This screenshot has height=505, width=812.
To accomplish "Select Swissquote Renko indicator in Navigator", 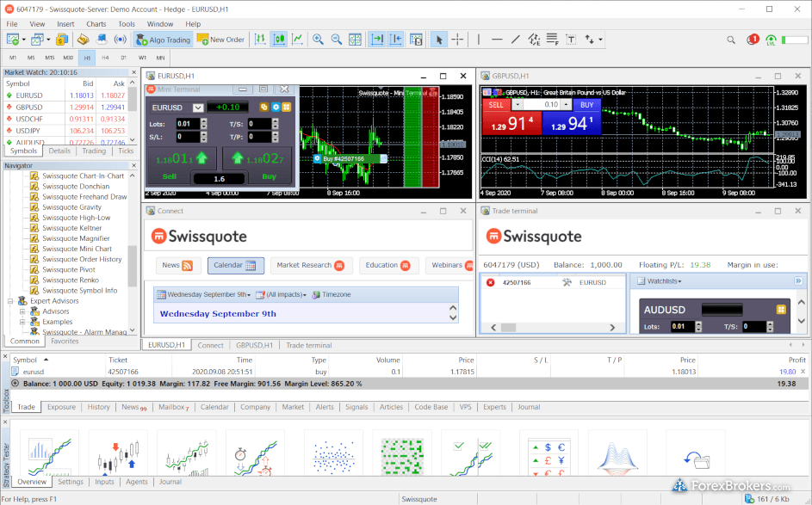I will [x=71, y=280].
